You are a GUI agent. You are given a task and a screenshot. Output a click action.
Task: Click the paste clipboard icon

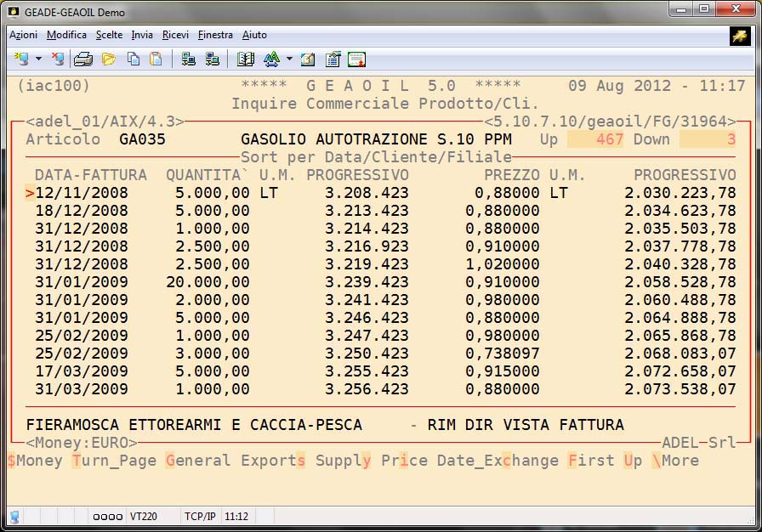tap(156, 59)
